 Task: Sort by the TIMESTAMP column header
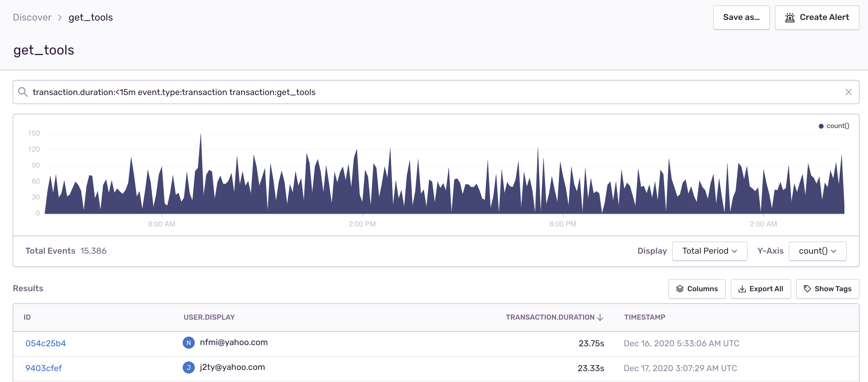[x=644, y=317]
